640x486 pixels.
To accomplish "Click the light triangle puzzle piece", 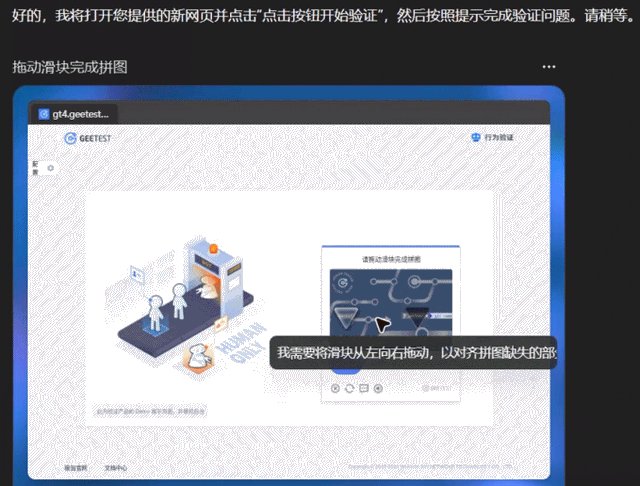I will point(346,317).
